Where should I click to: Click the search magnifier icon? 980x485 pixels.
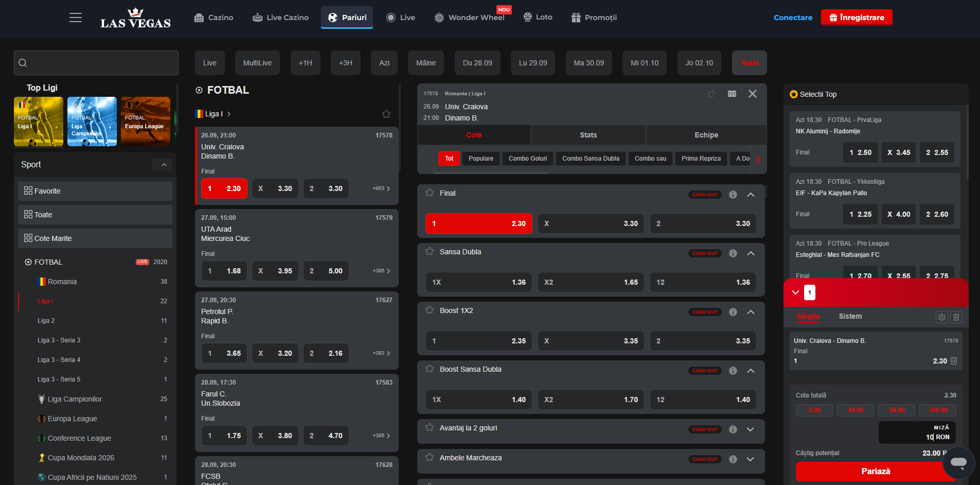pos(23,63)
